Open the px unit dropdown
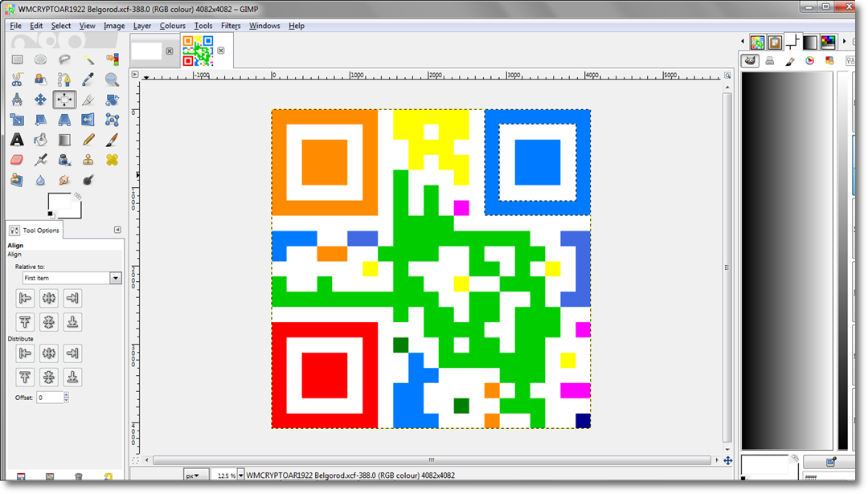This screenshot has width=868, height=494. tap(196, 476)
